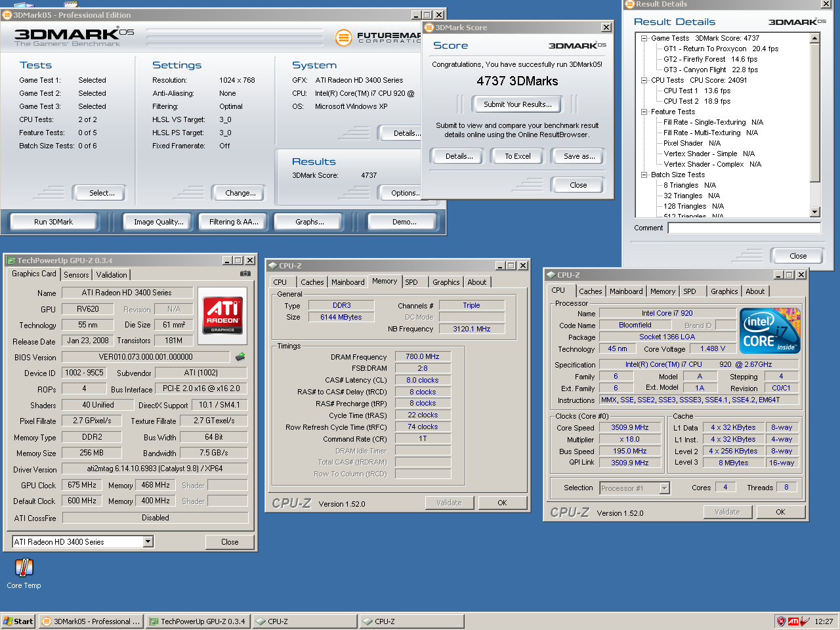
Task: Click OK in CPU-Z Memory window
Action: coord(502,503)
